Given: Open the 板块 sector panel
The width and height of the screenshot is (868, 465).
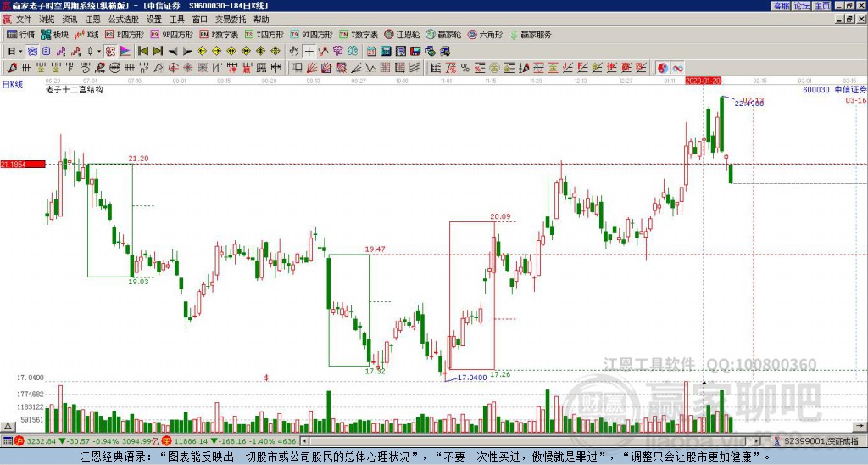Looking at the screenshot, I should click(x=54, y=34).
